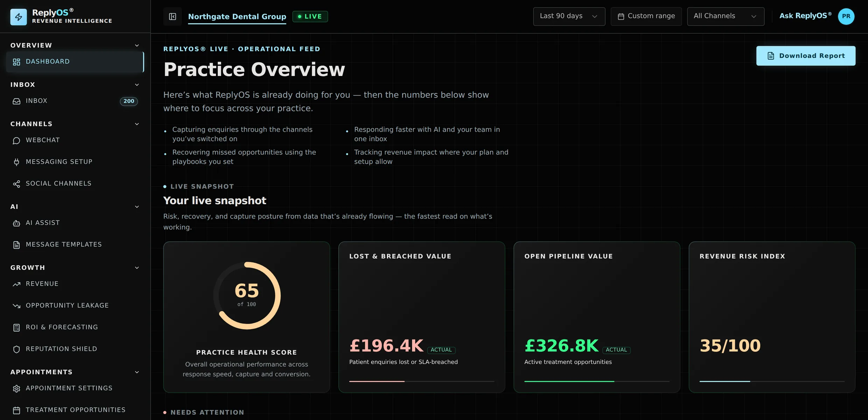Click the Open Pipeline Value card title

[x=568, y=256]
